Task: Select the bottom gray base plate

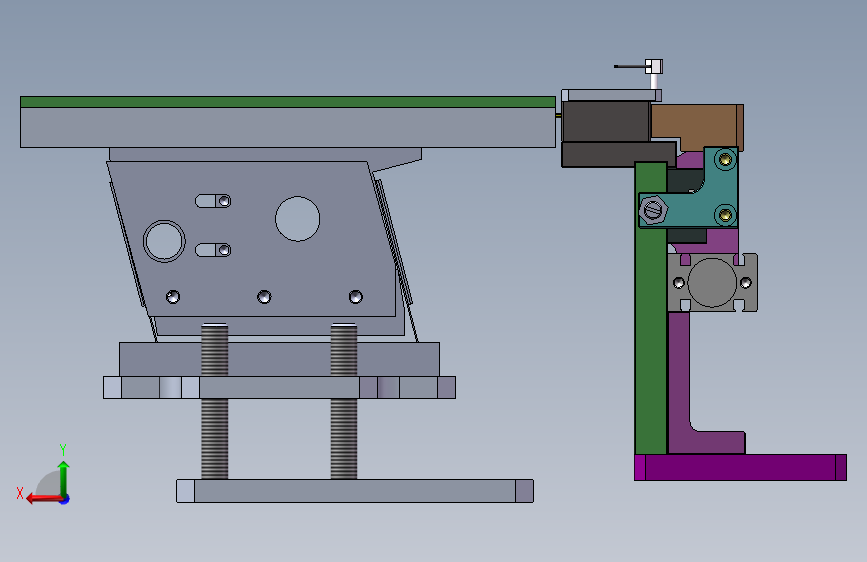Action: (355, 491)
